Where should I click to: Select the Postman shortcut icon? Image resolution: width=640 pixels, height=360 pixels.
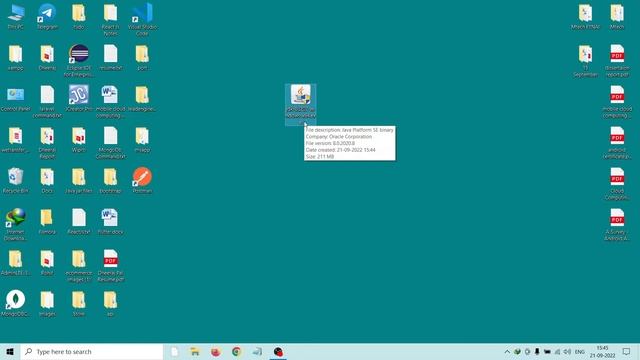pos(142,181)
